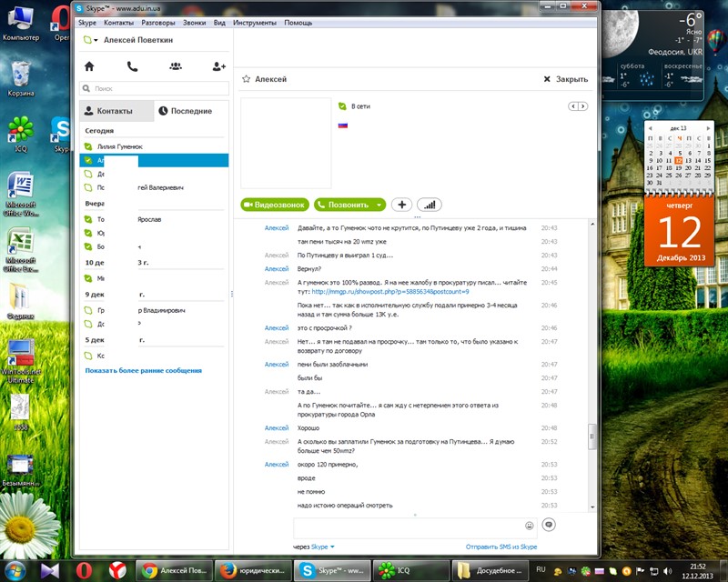The image size is (728, 582).
Task: Open Microsoft Office Word desktop shortcut
Action: pyautogui.click(x=21, y=194)
